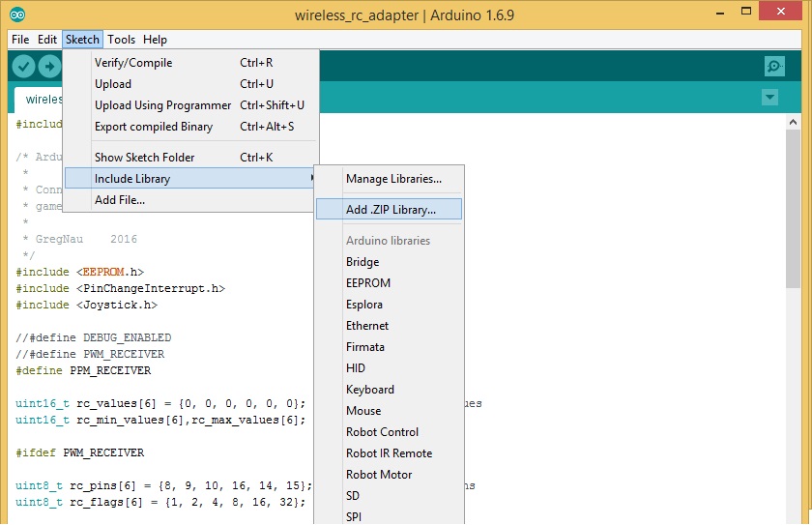Choose Add .ZIP Library...
Image resolution: width=812 pixels, height=525 pixels.
click(389, 209)
